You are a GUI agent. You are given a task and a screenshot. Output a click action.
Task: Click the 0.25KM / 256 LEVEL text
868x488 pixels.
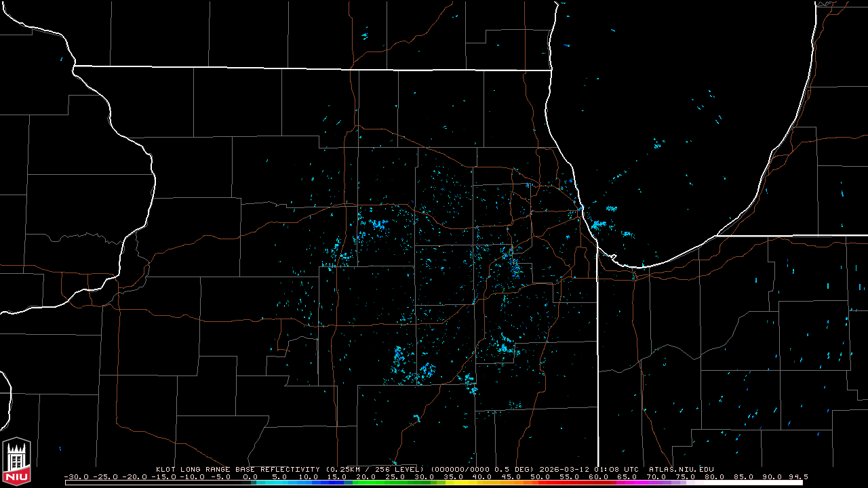pos(374,469)
